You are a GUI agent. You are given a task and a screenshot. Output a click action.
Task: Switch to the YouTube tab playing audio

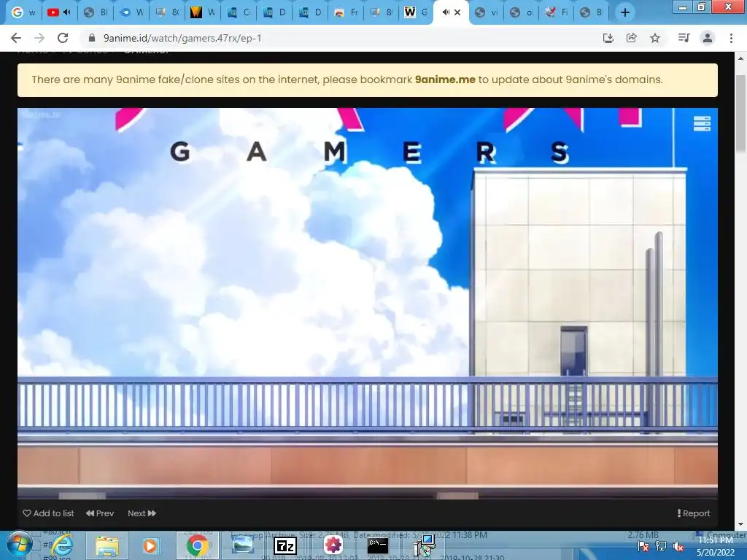point(59,12)
